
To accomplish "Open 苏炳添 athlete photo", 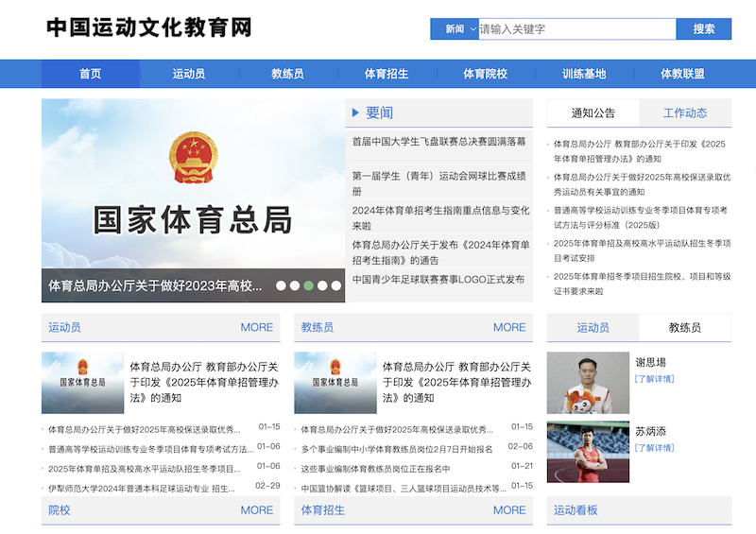I will (x=588, y=452).
